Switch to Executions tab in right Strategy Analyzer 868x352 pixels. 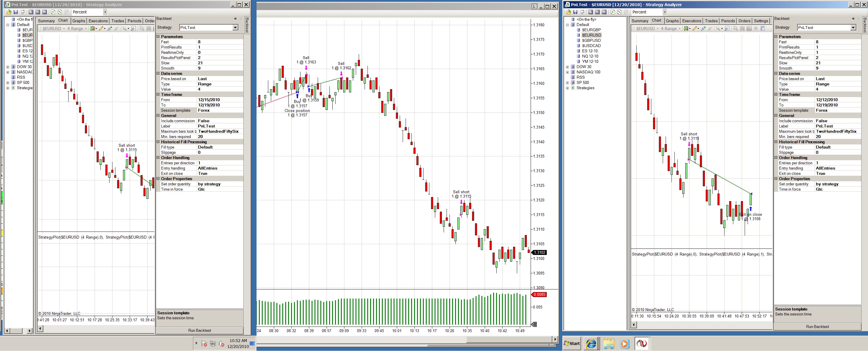pos(691,21)
